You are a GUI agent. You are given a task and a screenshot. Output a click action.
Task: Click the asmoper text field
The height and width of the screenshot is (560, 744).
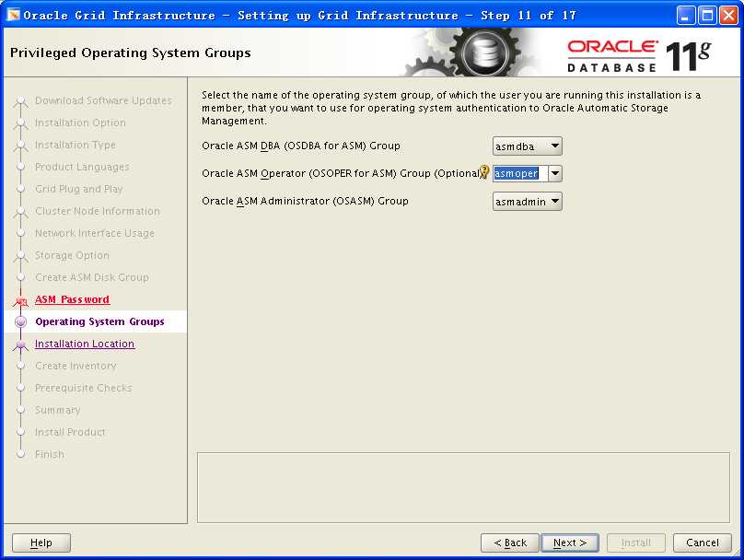[x=520, y=174]
